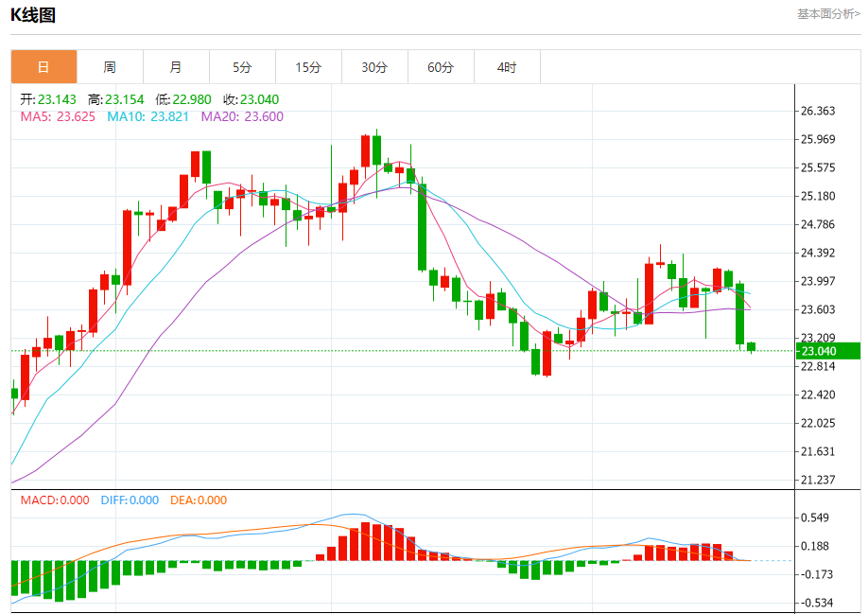Screen dimensions: 868x614
Task: Click the 0.188 MACD axis label
Action: (x=815, y=546)
